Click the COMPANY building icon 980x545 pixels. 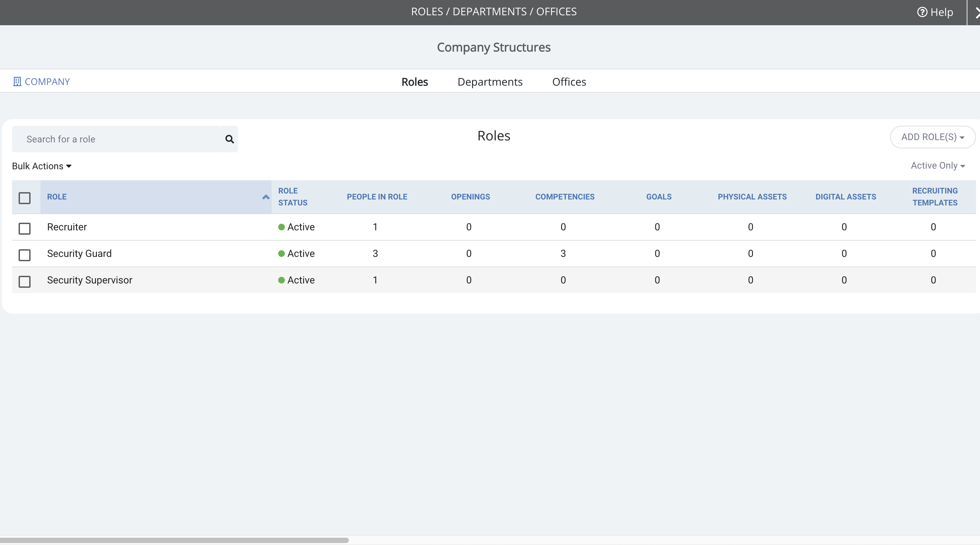[x=17, y=82]
